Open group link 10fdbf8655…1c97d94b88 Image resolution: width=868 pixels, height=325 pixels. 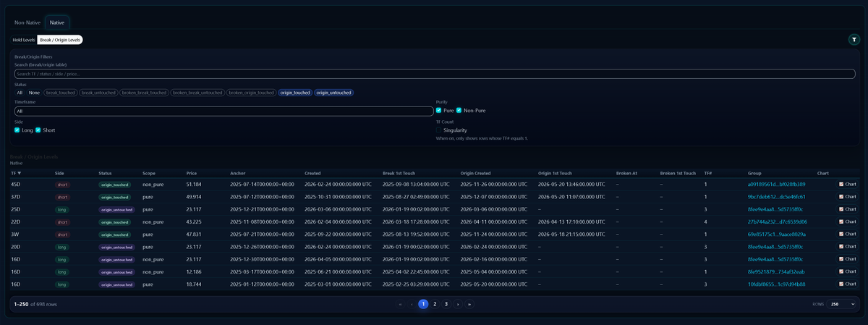[x=777, y=284]
